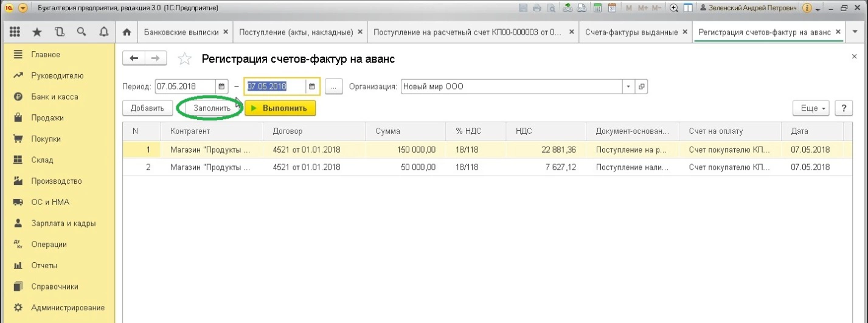Expand the dropdown next to info icon
The height and width of the screenshot is (323, 868).
(817, 10)
